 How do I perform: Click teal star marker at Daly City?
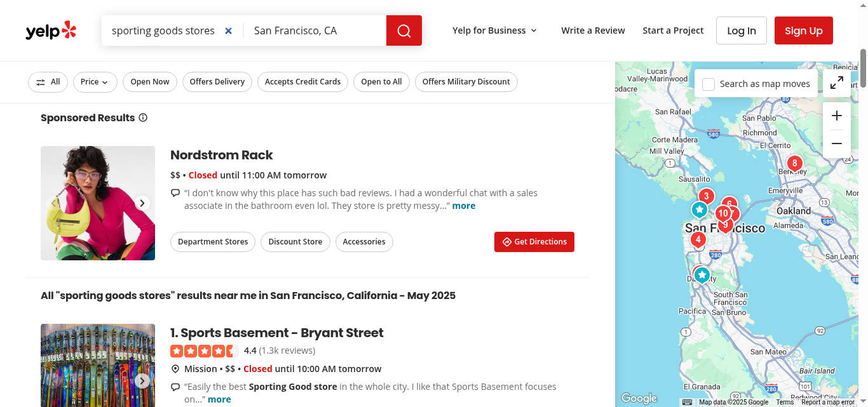point(702,275)
